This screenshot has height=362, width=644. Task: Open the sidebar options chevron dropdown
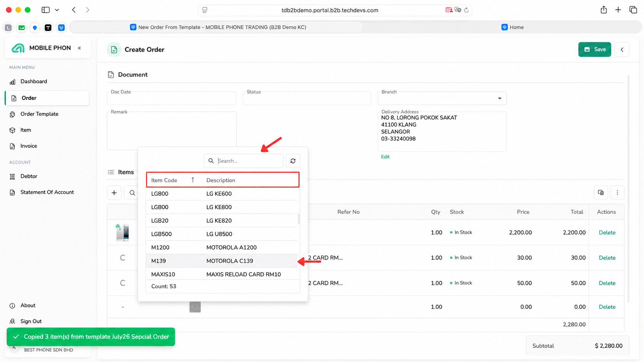point(57,10)
